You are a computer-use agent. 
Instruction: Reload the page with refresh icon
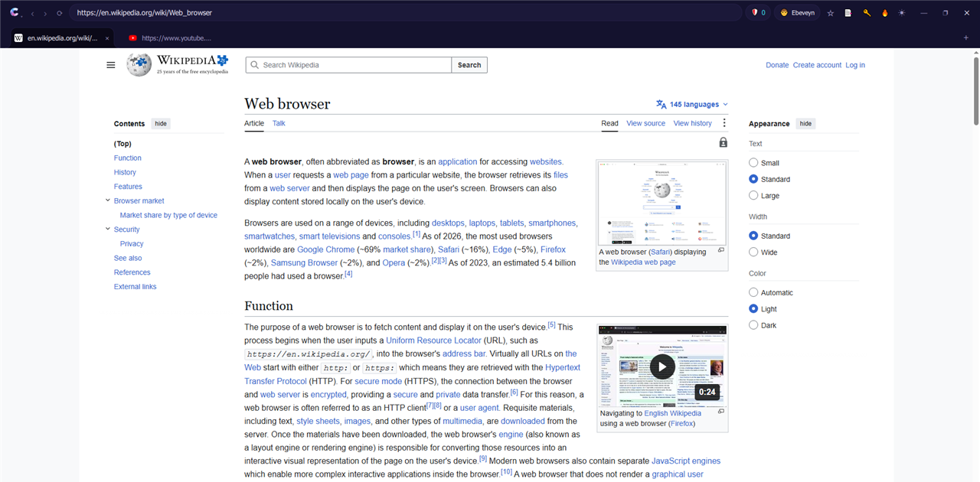[60, 13]
